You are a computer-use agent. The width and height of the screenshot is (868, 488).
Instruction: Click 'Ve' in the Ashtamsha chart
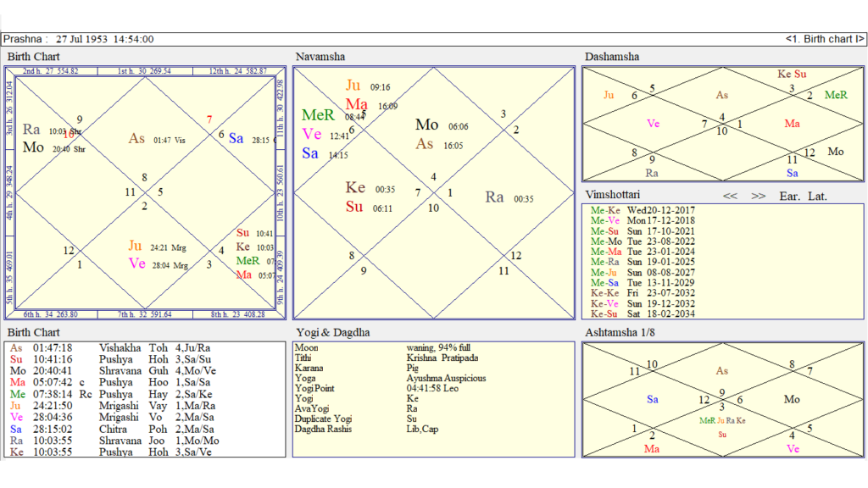[x=793, y=449]
